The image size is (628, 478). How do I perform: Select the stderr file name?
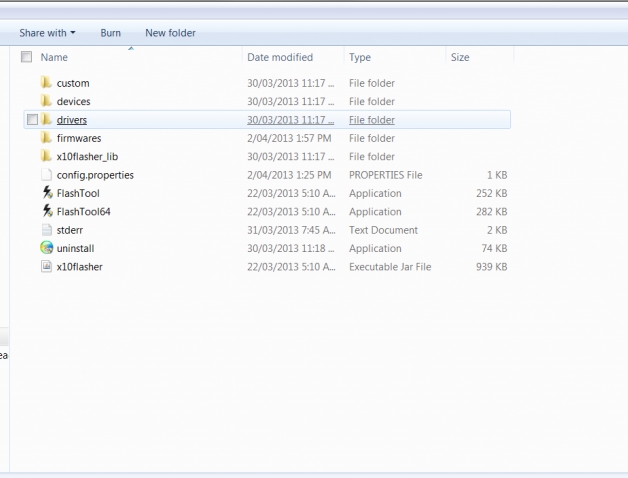point(70,230)
